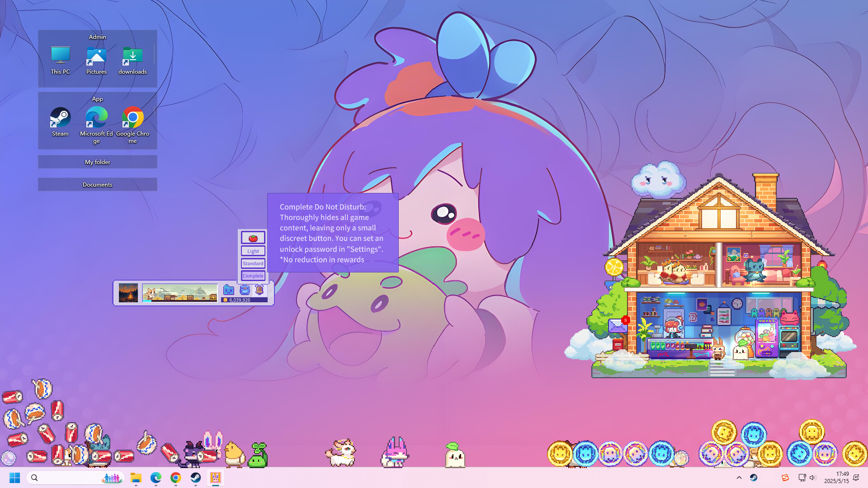
Task: Click the campfire thumbnail in the widget bar
Action: 128,293
